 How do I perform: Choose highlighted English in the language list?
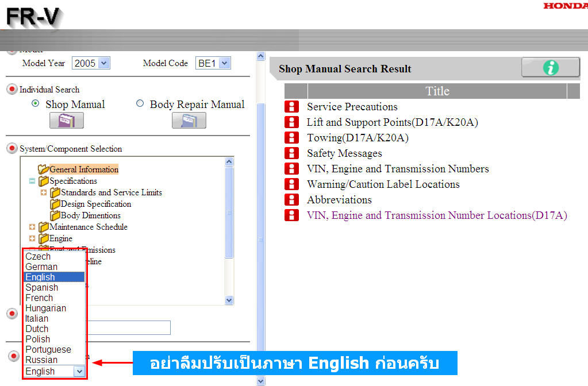(x=54, y=277)
